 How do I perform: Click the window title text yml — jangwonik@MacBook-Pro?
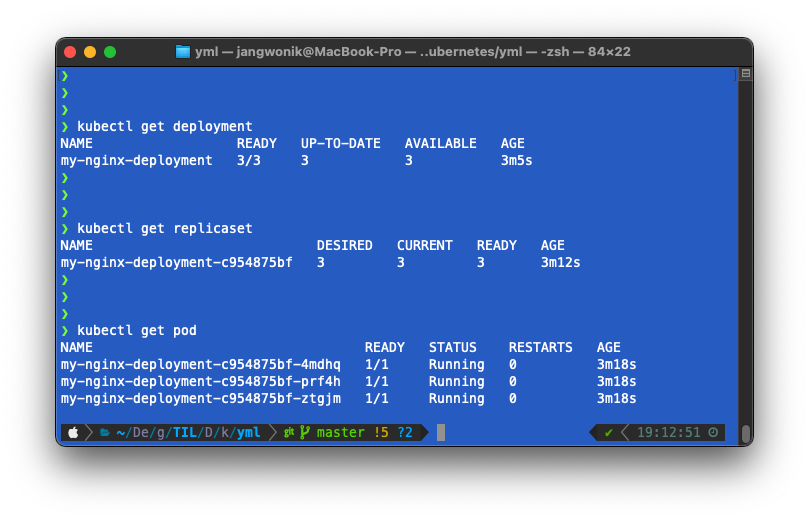(298, 52)
